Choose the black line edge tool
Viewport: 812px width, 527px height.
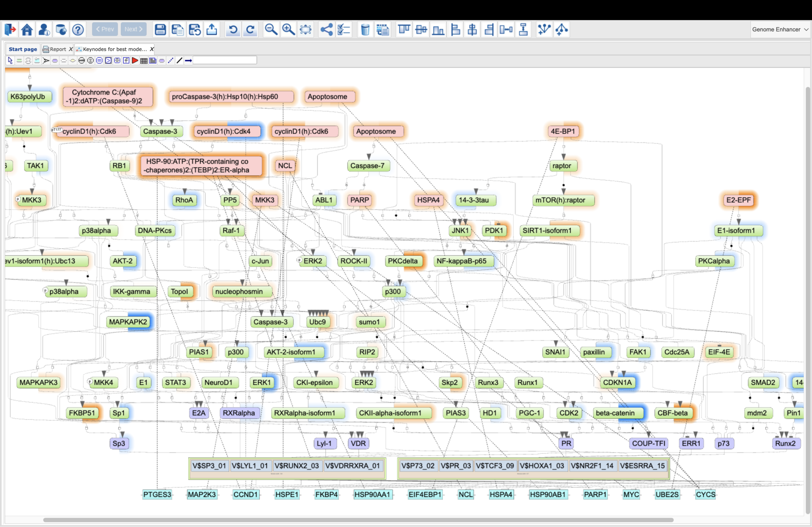pyautogui.click(x=180, y=60)
